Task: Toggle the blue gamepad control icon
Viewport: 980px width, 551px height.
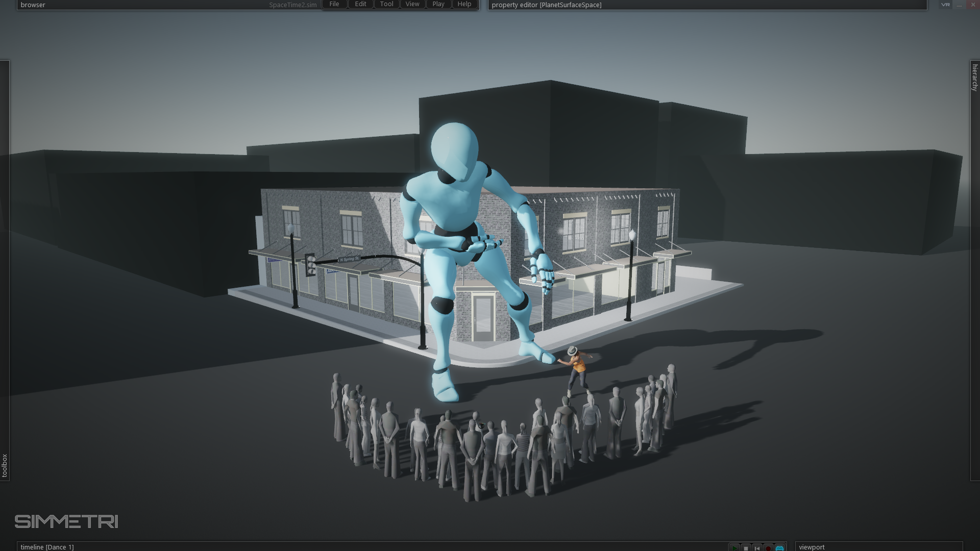Action: click(779, 548)
